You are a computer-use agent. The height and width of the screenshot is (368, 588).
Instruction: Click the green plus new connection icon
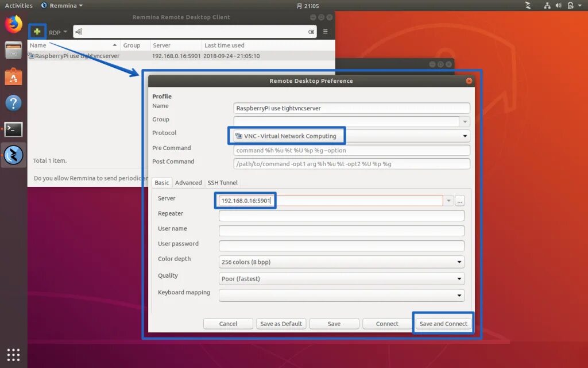(37, 32)
